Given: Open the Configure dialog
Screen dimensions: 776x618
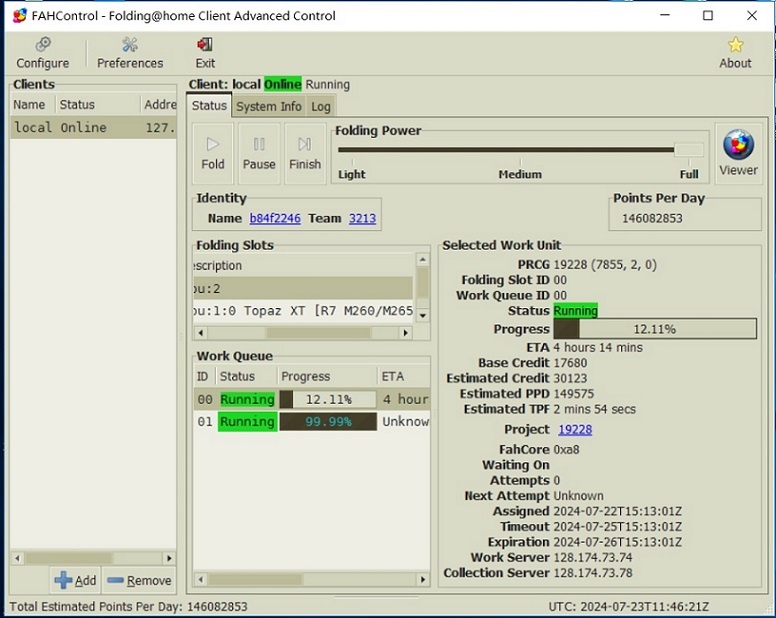Looking at the screenshot, I should tap(43, 53).
